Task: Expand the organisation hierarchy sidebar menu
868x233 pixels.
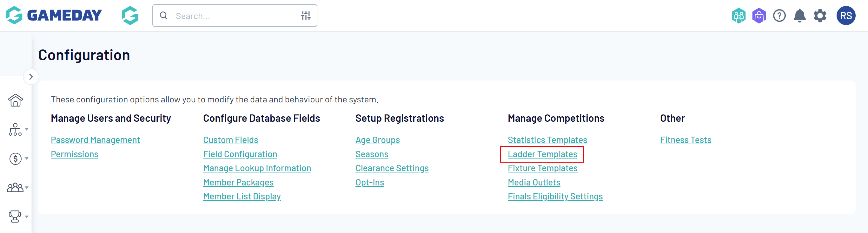Action: click(x=18, y=130)
